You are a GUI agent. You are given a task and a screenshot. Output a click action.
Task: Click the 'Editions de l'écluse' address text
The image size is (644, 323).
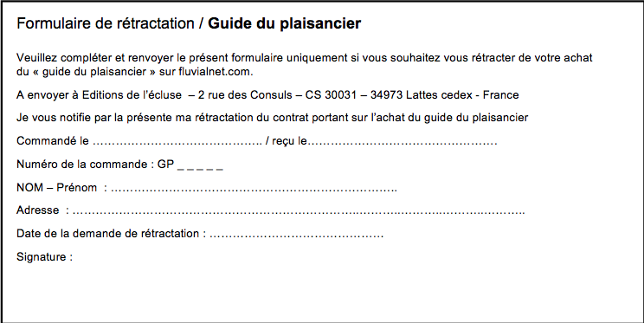pyautogui.click(x=132, y=95)
